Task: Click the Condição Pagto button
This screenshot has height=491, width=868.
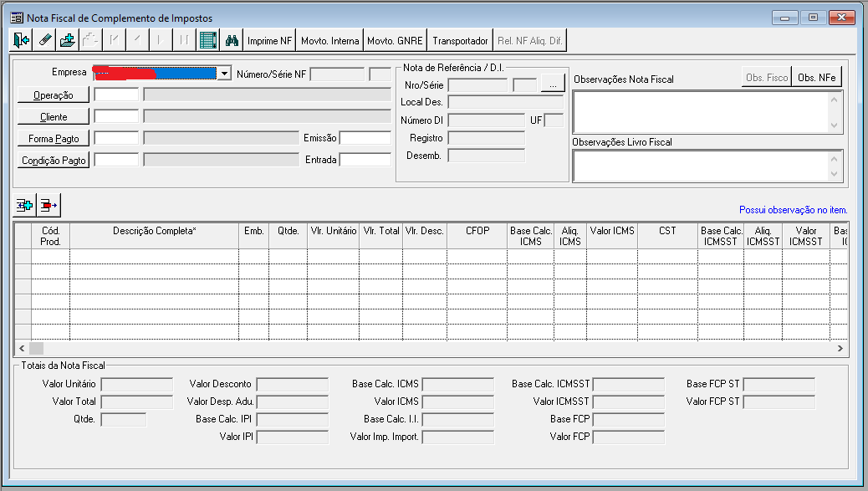Action: click(54, 160)
